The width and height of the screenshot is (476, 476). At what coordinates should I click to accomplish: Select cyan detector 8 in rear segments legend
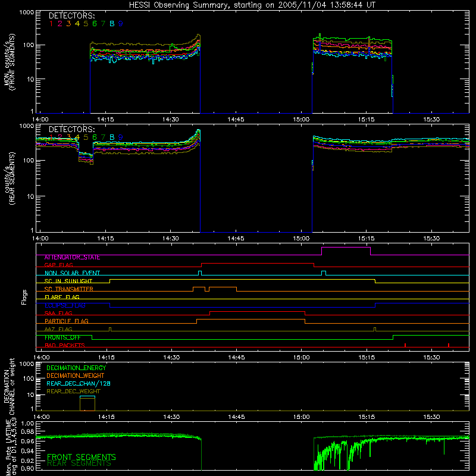coord(112,137)
